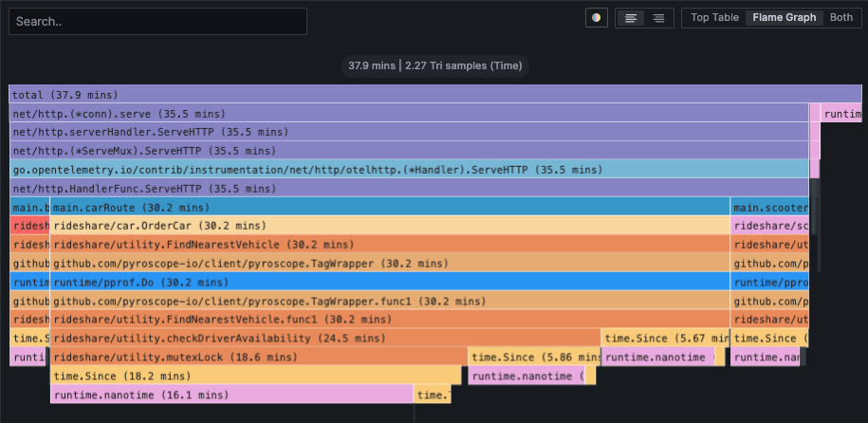
Task: Select left text alignment icon
Action: coord(631,18)
